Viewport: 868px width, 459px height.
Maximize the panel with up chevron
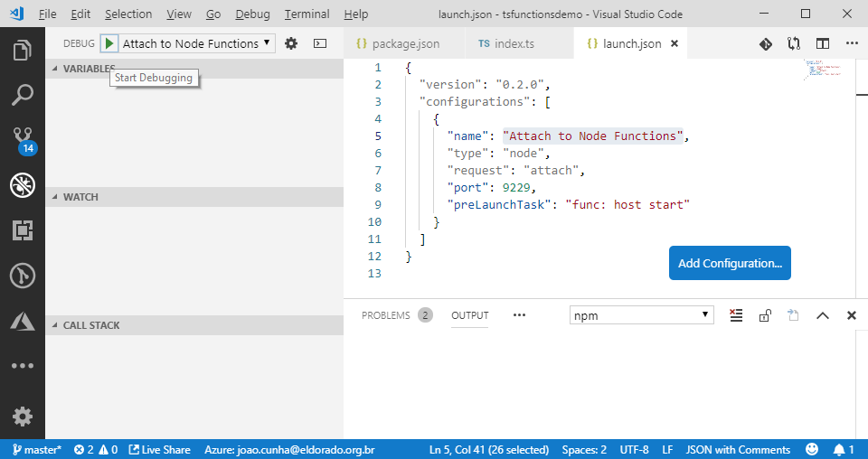[823, 315]
